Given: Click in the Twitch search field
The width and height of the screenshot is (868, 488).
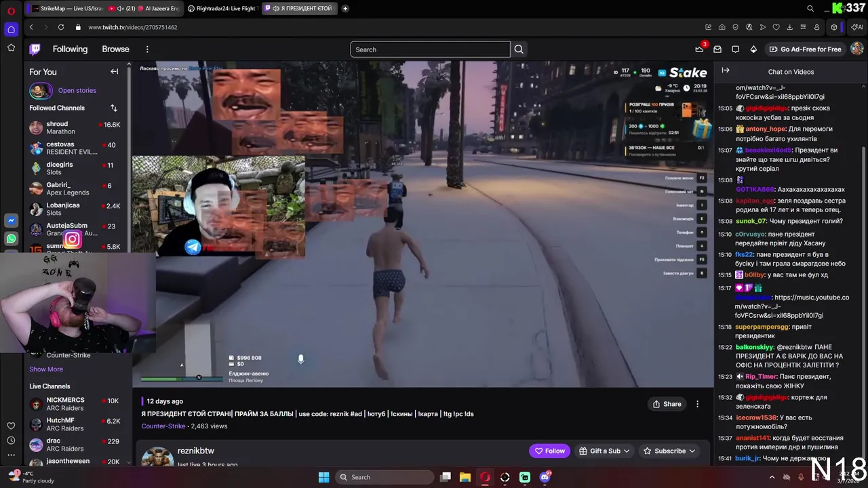Looking at the screenshot, I should pyautogui.click(x=430, y=49).
